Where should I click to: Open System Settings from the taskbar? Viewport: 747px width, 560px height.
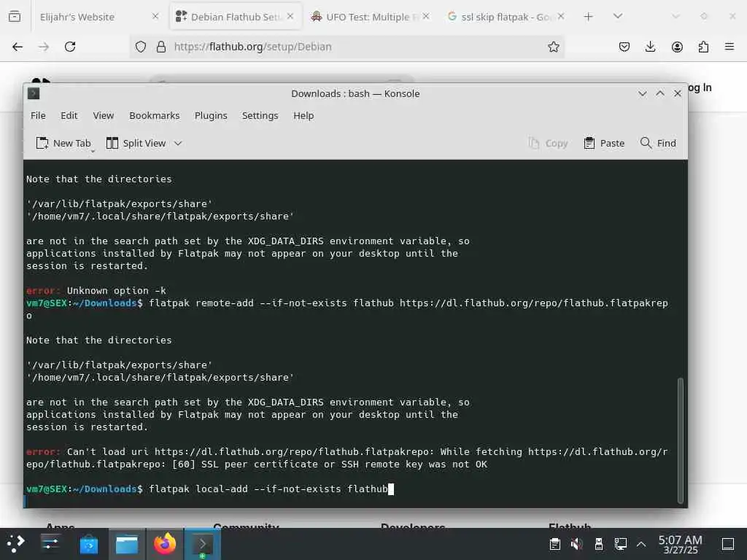[50, 544]
